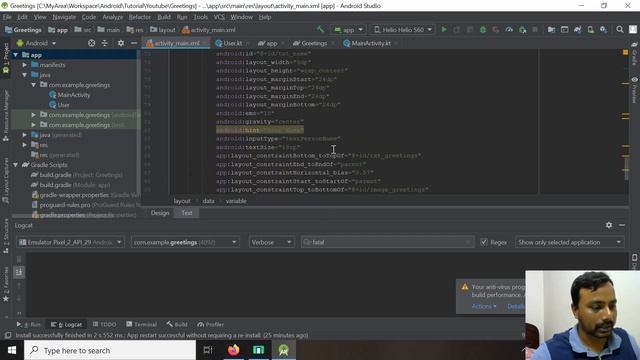The width and height of the screenshot is (640, 360).
Task: Open the Terminal tool window tab
Action: click(141, 324)
